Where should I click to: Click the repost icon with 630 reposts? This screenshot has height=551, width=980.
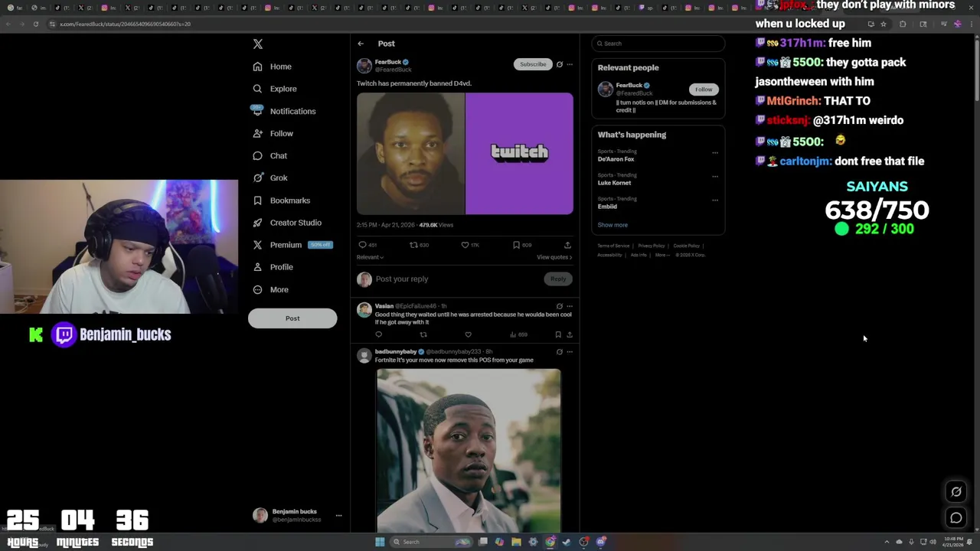[x=413, y=245]
